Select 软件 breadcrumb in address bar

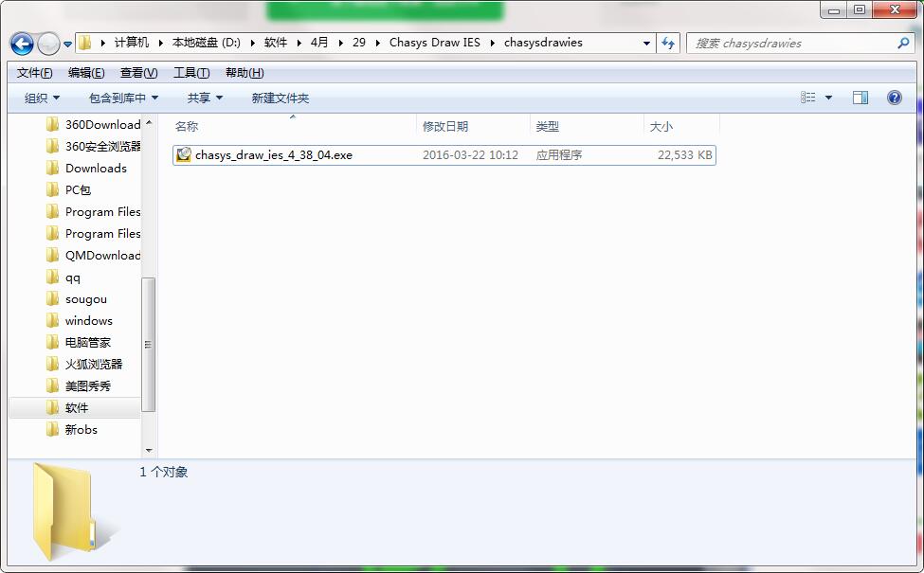tap(275, 43)
